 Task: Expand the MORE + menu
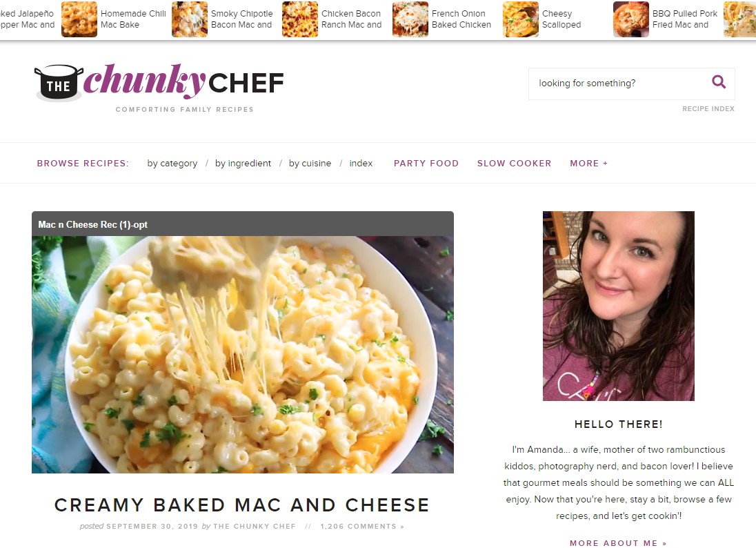(588, 163)
